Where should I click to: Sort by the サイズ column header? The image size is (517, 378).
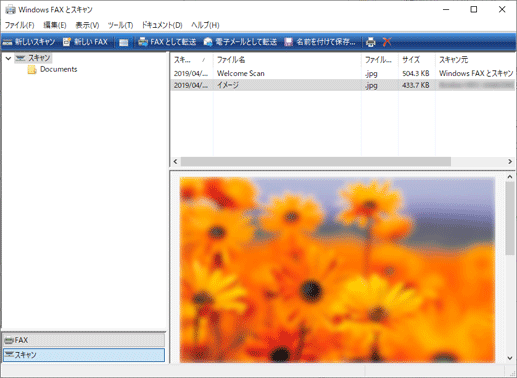coord(417,60)
